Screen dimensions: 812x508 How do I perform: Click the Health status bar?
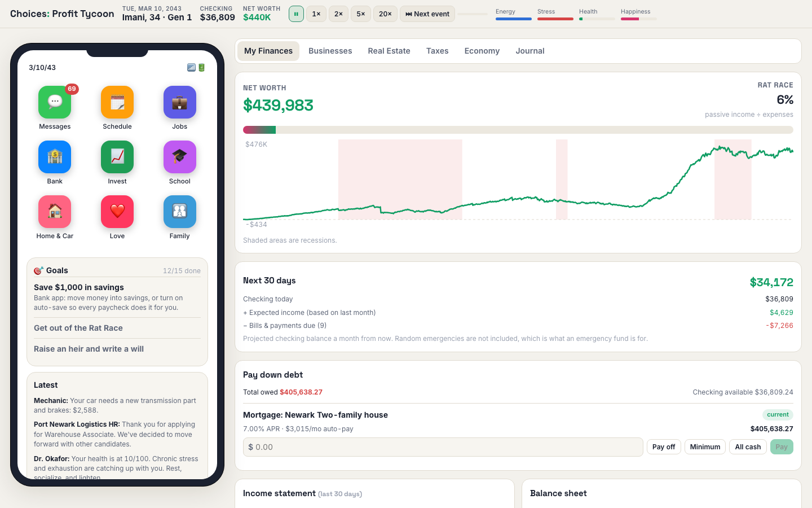[597, 19]
